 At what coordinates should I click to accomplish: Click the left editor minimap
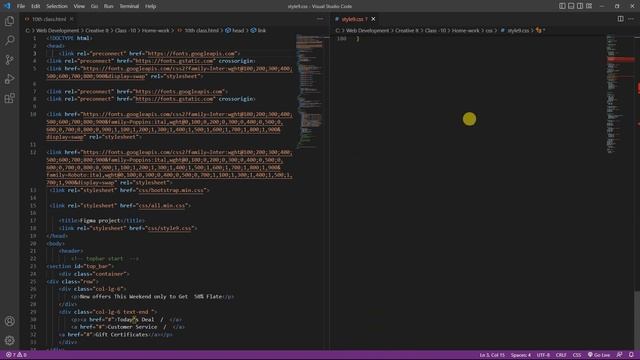point(311,92)
